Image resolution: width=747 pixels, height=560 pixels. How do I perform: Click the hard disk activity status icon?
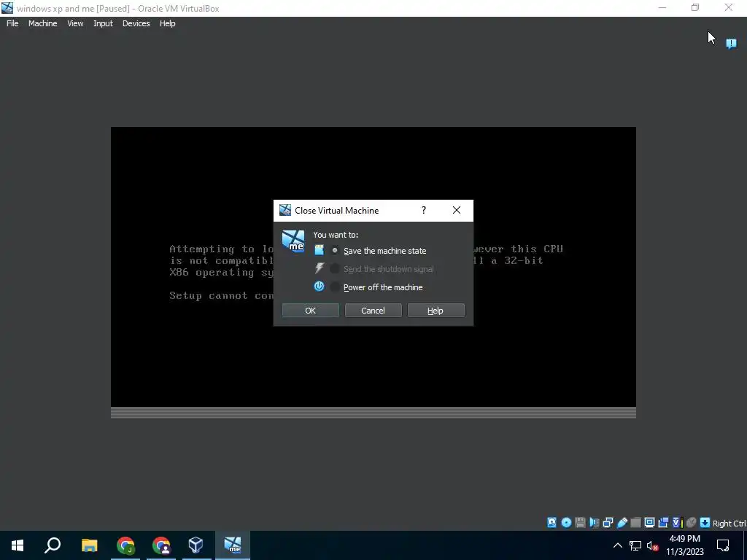tap(551, 522)
